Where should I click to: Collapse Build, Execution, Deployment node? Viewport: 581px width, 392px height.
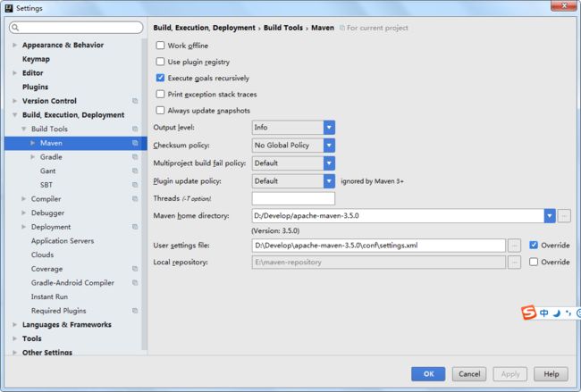pos(15,115)
